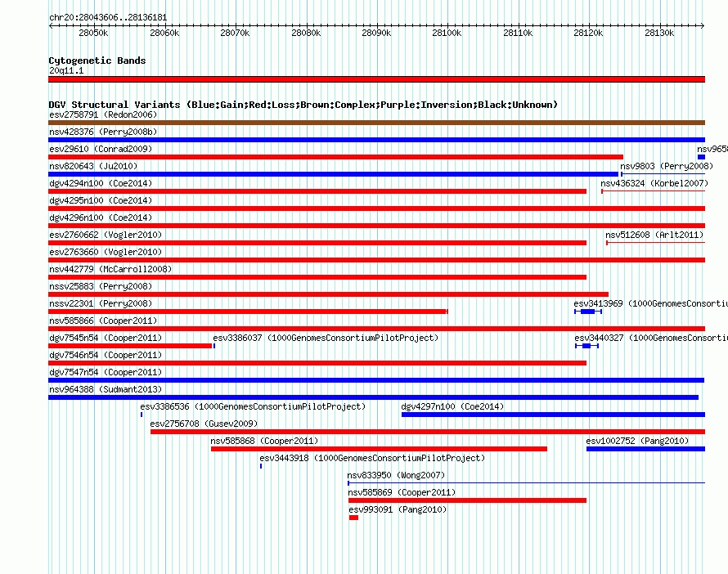This screenshot has height=574, width=728.
Task: Select the nsv428376 (Perry2008b) variant label
Action: [103, 132]
